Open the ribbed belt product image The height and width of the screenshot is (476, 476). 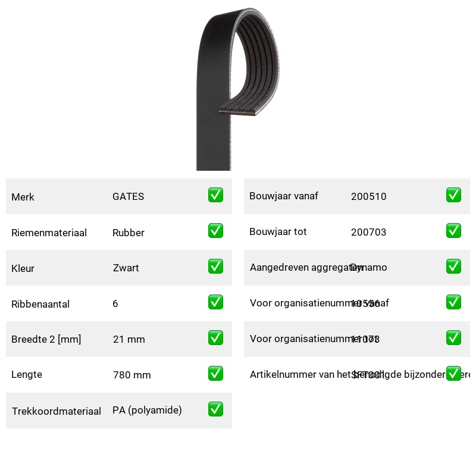pyautogui.click(x=237, y=89)
